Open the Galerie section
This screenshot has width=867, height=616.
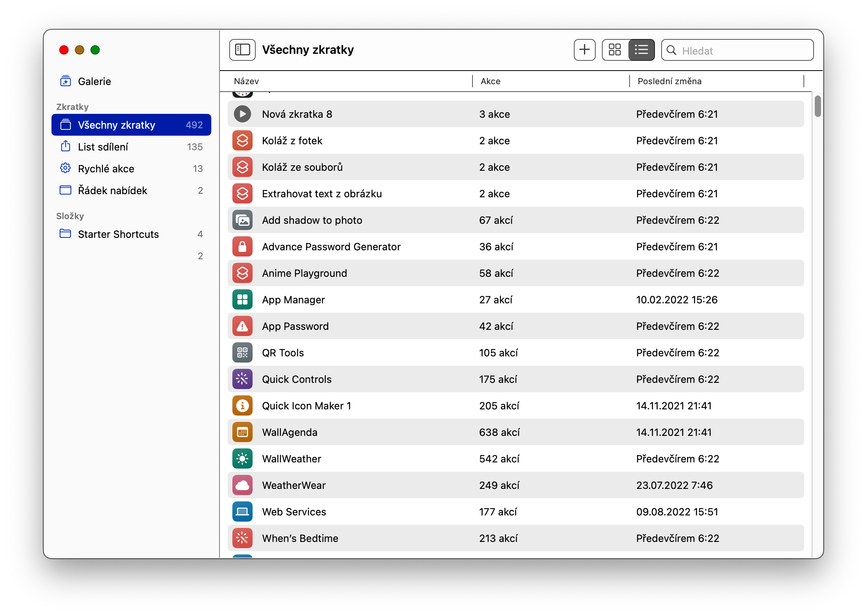pos(94,81)
